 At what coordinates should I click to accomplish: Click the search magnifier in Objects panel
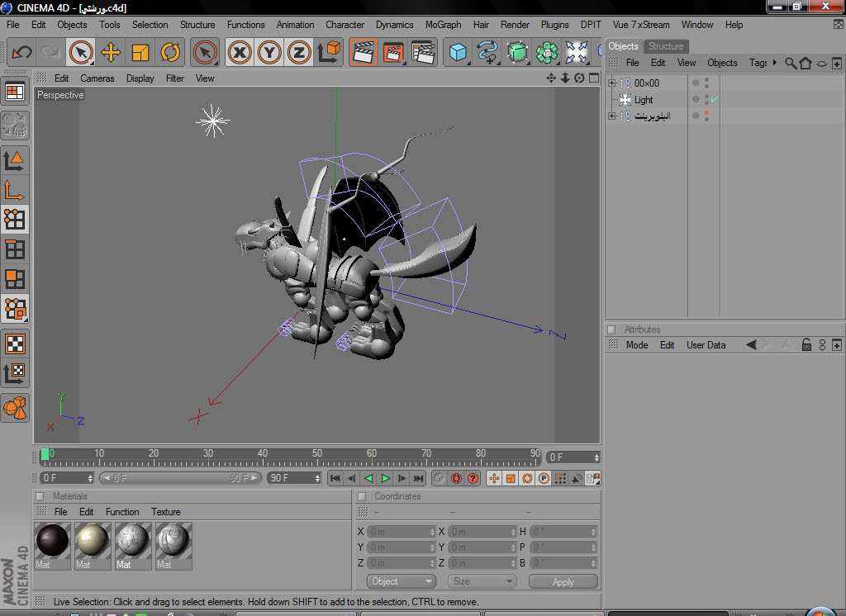pyautogui.click(x=791, y=63)
